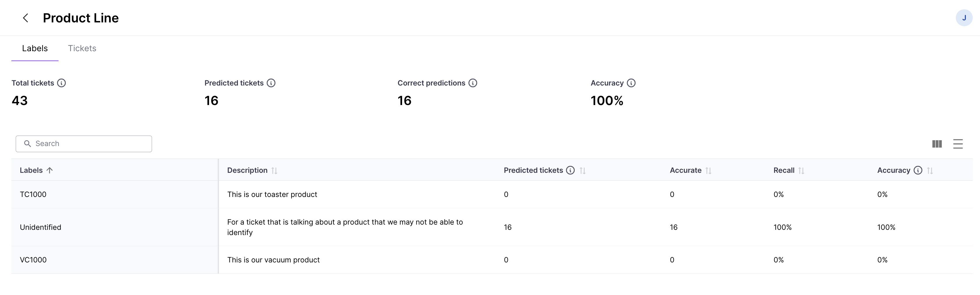Click the search magnifier icon

(27, 144)
